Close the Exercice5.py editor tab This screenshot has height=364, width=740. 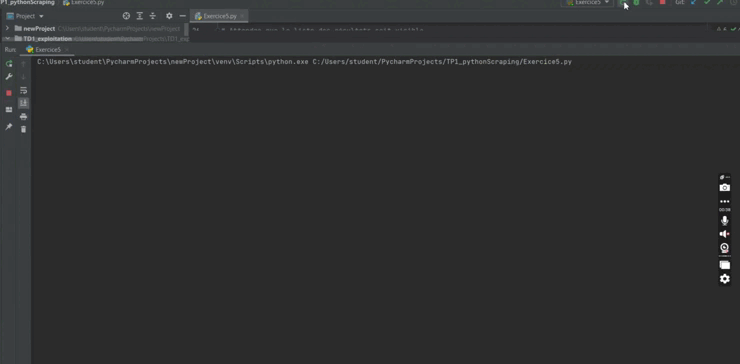coord(242,16)
